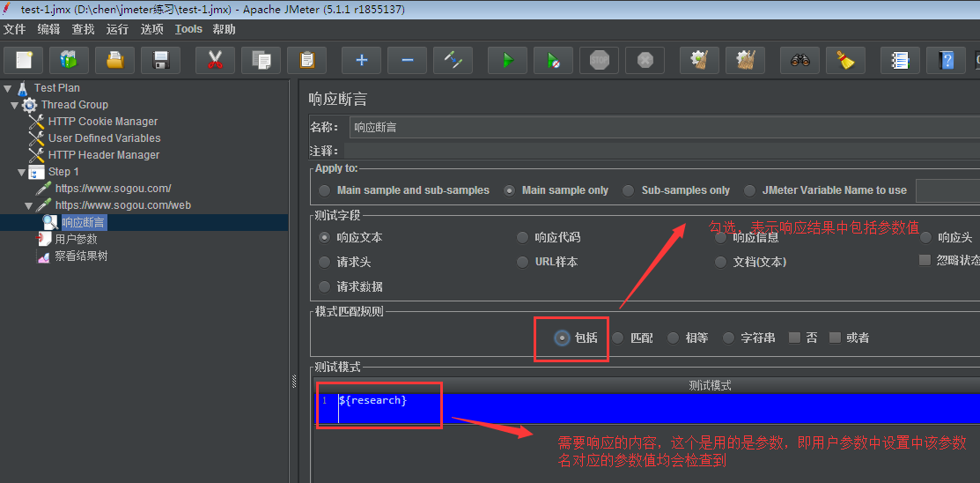980x483 pixels.
Task: Toggle the 否 checkbox
Action: [x=802, y=338]
